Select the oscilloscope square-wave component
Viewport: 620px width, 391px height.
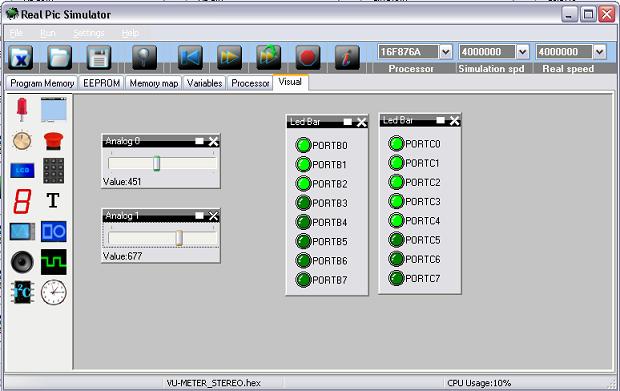[53, 262]
